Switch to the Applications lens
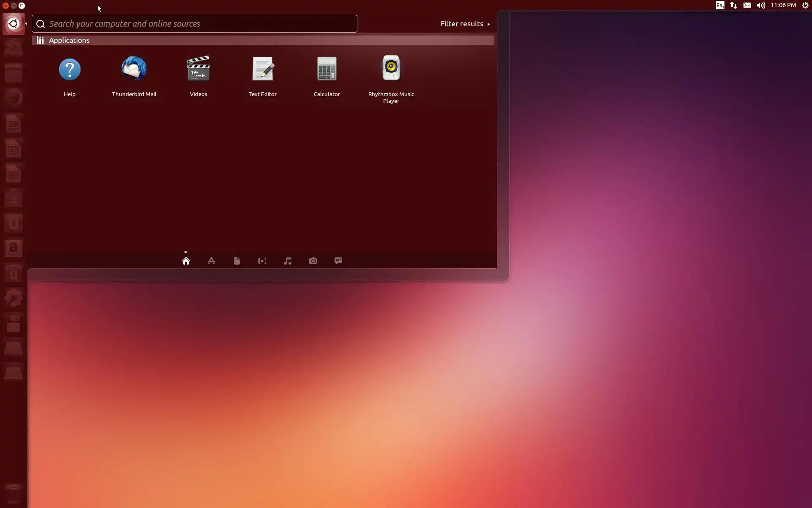812x508 pixels. click(211, 261)
